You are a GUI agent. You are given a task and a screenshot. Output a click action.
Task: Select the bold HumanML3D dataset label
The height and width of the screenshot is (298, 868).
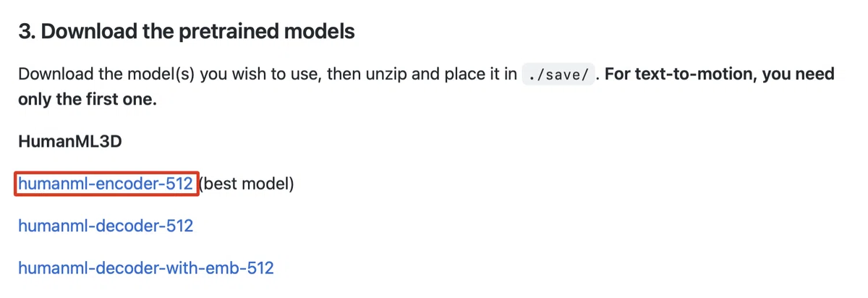(x=69, y=141)
